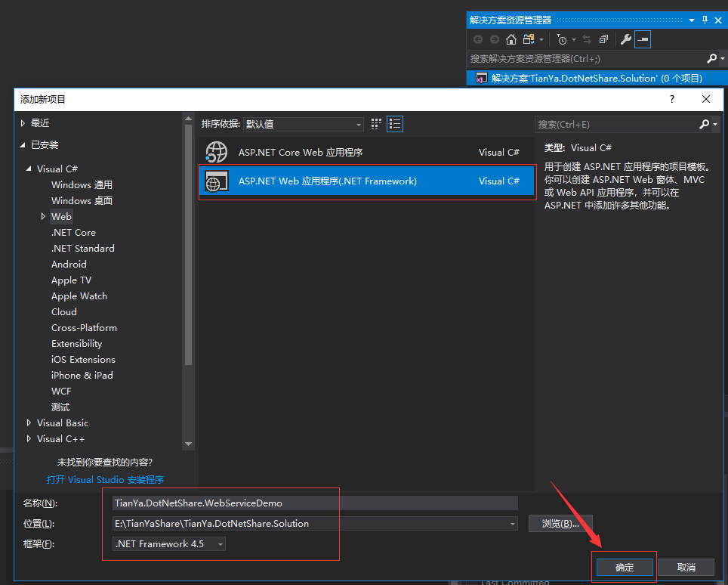Viewport: 728px width, 585px height.
Task: Select the Web category
Action: pos(61,216)
